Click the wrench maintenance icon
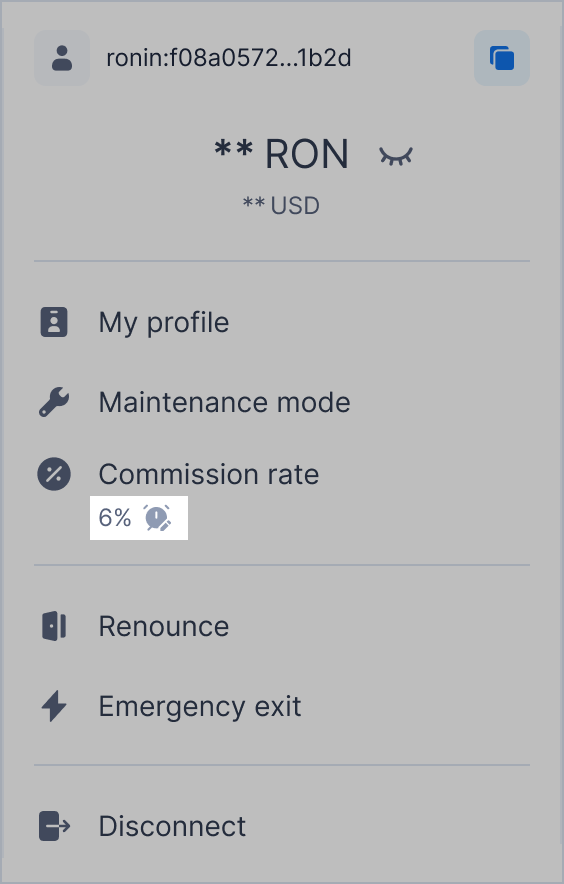Image resolution: width=564 pixels, height=884 pixels. (x=54, y=402)
